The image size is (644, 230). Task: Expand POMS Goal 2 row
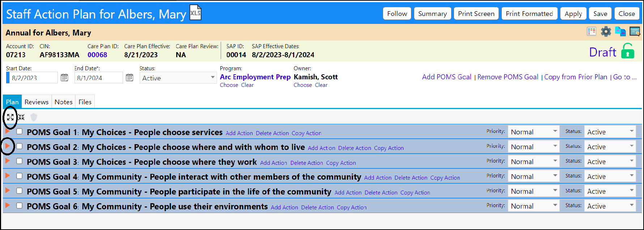[7, 146]
